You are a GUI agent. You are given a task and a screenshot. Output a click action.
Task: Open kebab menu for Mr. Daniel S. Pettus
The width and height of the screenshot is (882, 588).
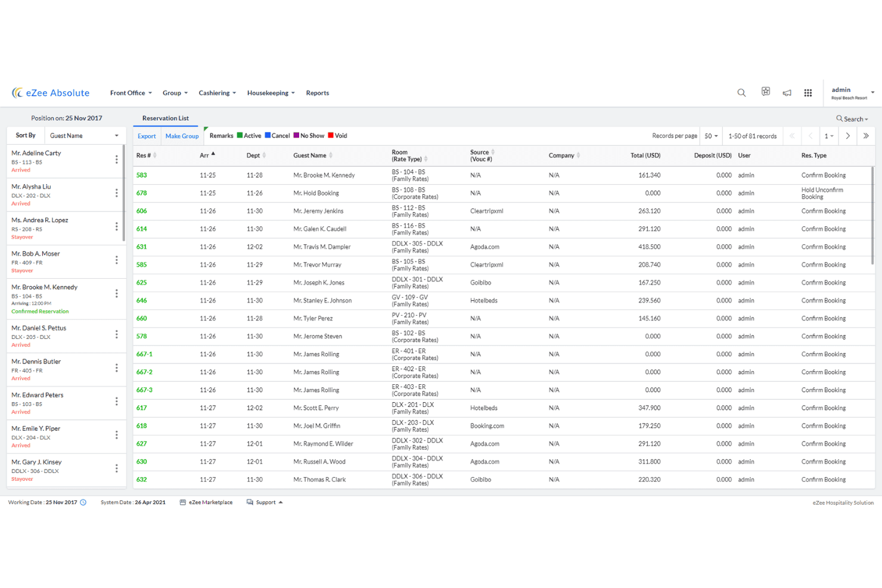point(116,334)
